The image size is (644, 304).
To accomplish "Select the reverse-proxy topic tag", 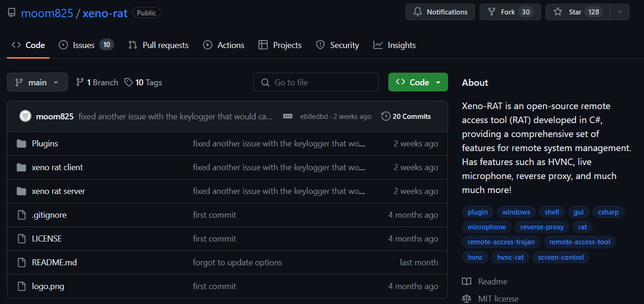I will tap(542, 227).
